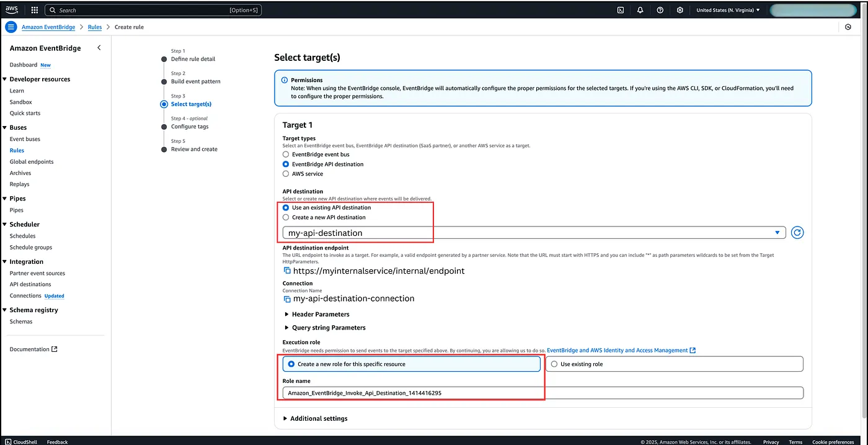Open the help question mark menu
The image size is (868, 445).
(x=660, y=10)
